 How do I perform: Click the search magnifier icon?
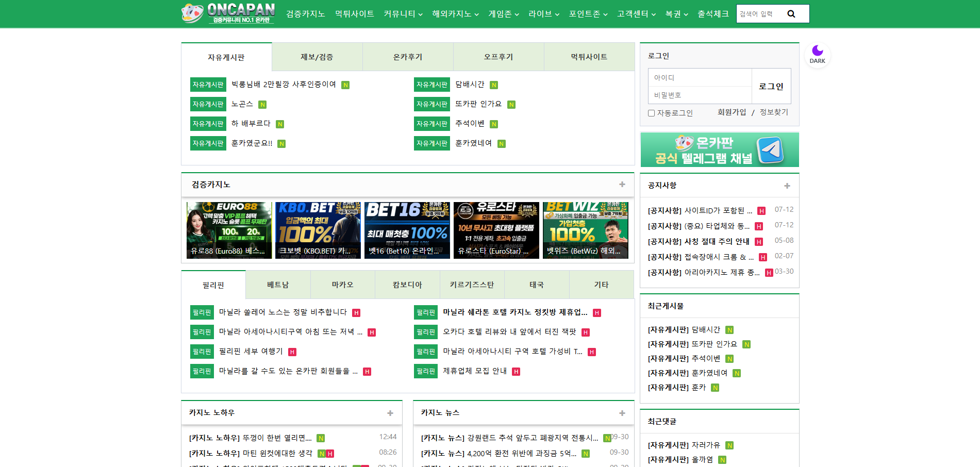pyautogui.click(x=791, y=14)
